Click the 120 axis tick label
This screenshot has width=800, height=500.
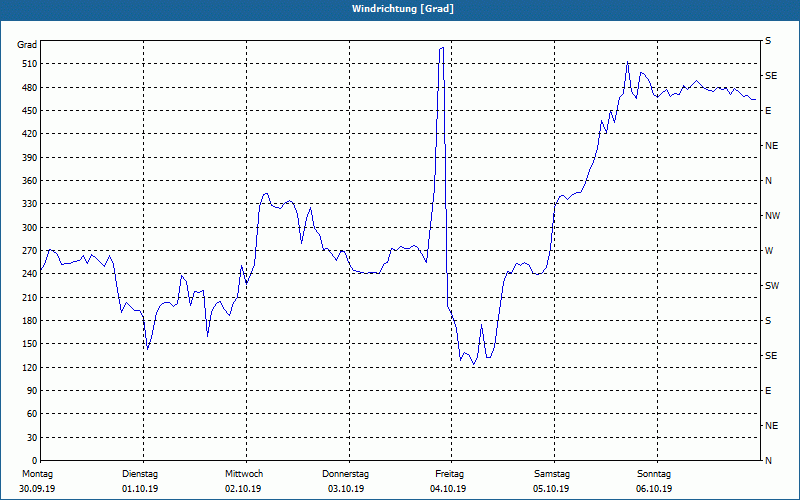point(30,367)
